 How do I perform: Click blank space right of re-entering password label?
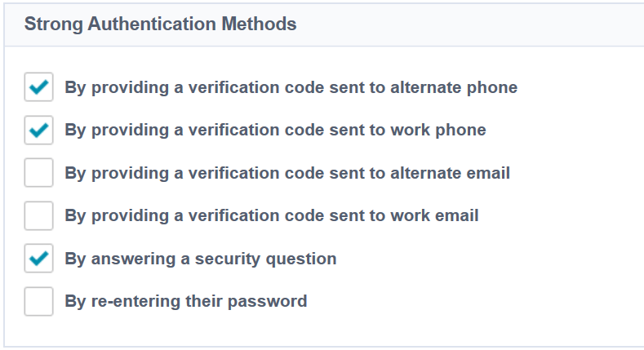(x=473, y=302)
